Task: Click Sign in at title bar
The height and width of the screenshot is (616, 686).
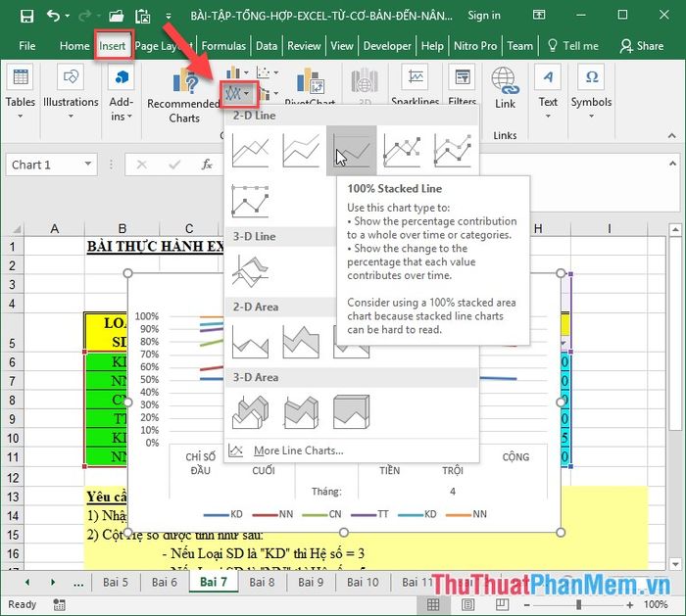Action: click(484, 16)
